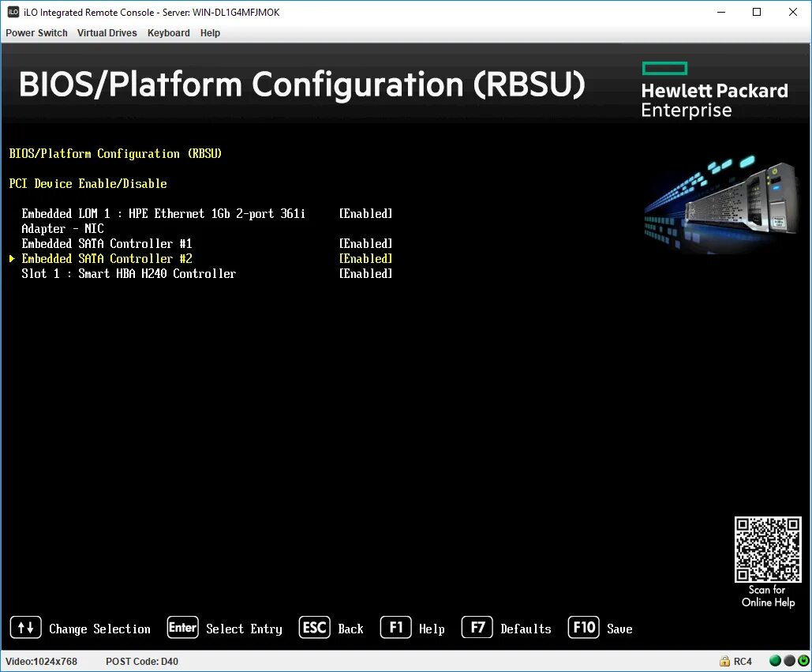Click the gray status indicator light

point(789,661)
